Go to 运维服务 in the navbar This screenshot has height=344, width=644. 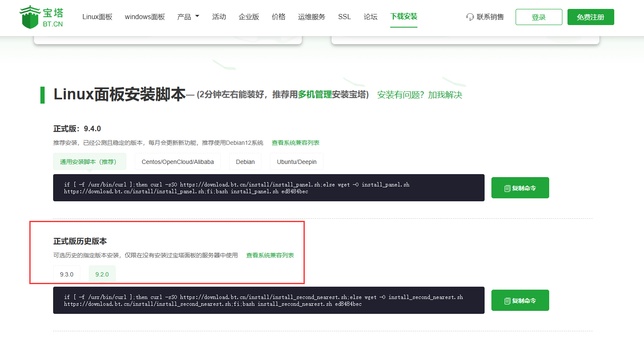pos(312,17)
